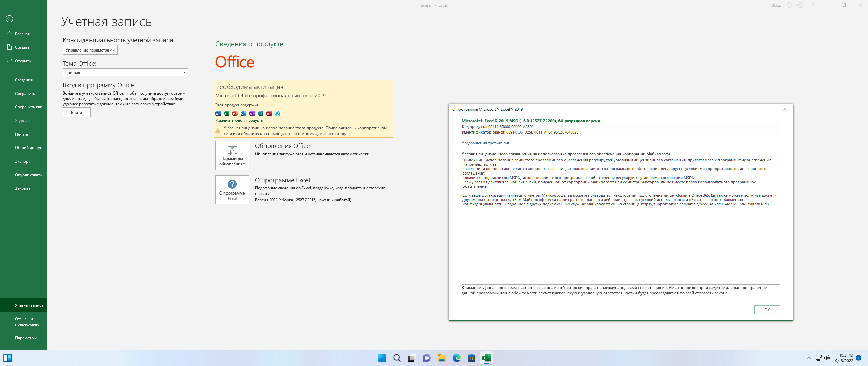Image resolution: width=868 pixels, height=366 pixels.
Task: Open the Export menu item
Action: pyautogui.click(x=22, y=161)
